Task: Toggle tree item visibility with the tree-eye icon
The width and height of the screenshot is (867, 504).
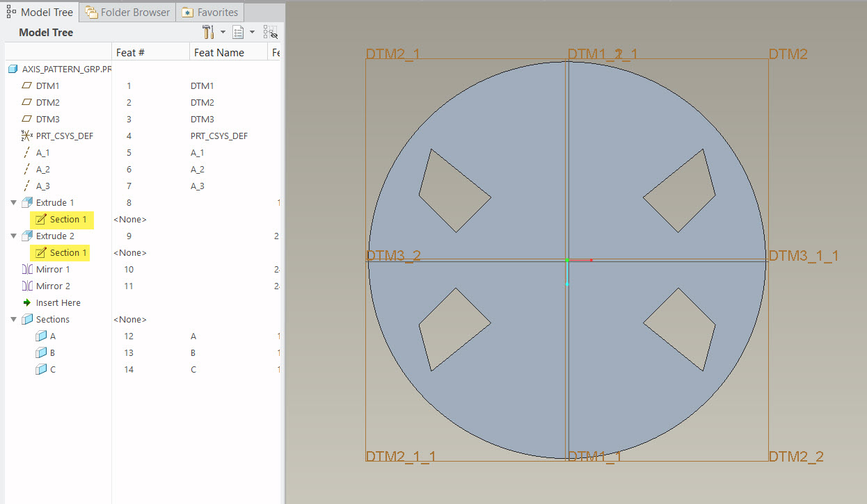Action: click(270, 31)
